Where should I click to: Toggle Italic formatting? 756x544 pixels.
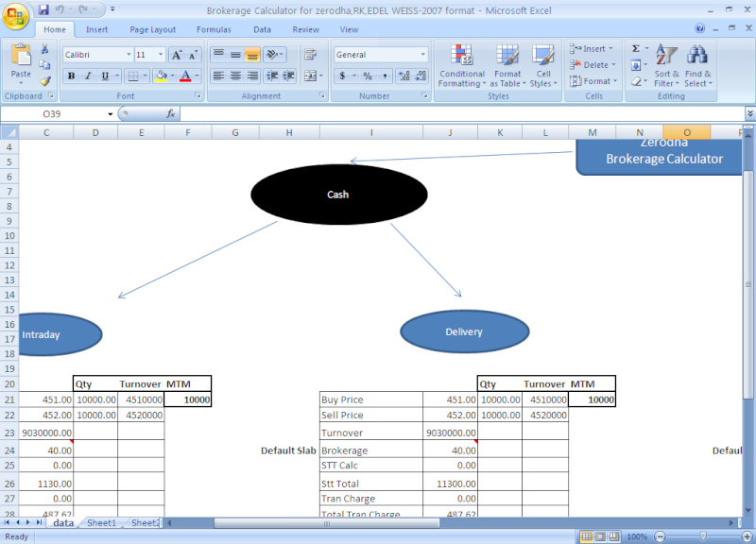coord(88,76)
